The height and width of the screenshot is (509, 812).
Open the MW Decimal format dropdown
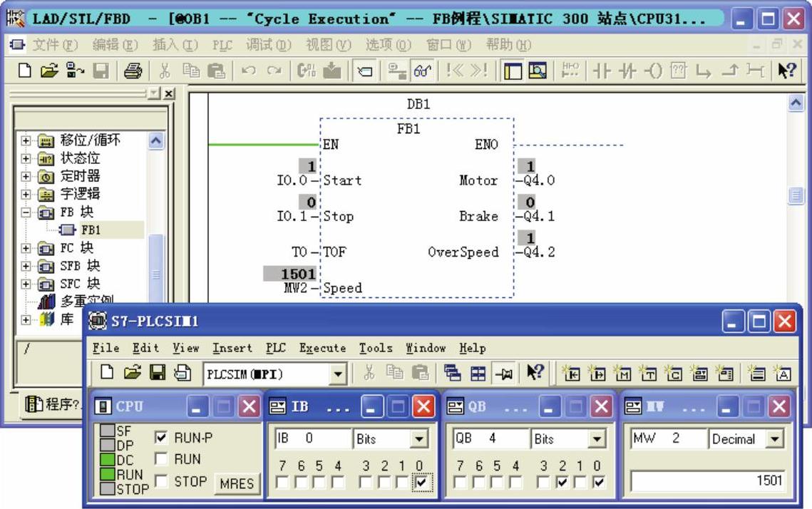[775, 439]
